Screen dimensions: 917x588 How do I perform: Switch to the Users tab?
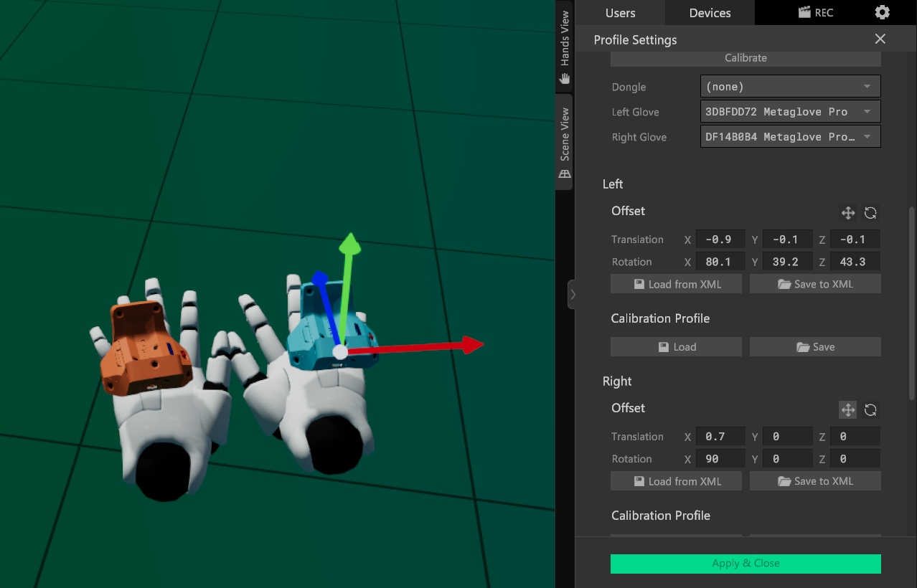coord(620,13)
